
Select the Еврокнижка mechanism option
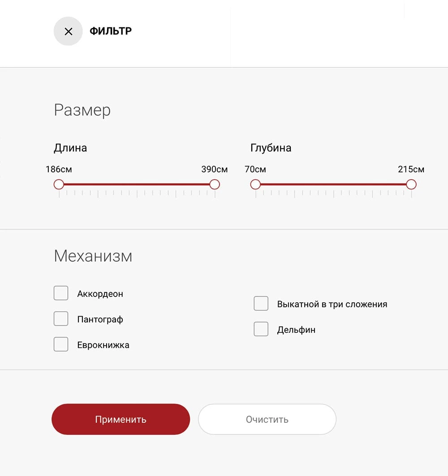click(x=61, y=344)
